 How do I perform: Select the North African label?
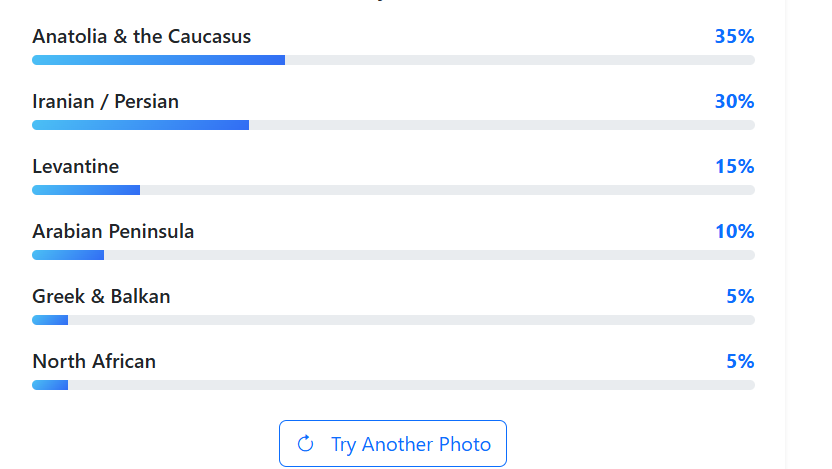94,362
